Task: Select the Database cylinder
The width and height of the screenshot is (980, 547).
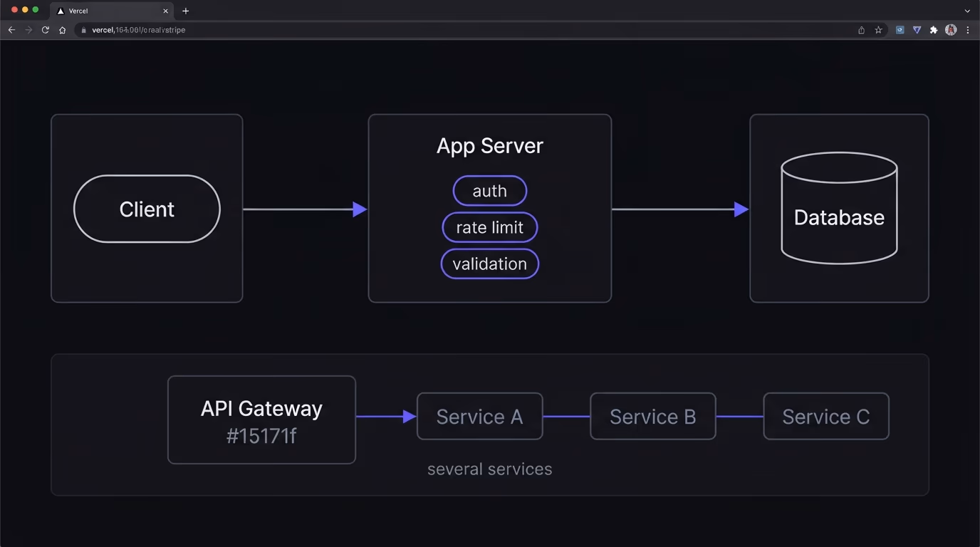Action: pyautogui.click(x=839, y=208)
